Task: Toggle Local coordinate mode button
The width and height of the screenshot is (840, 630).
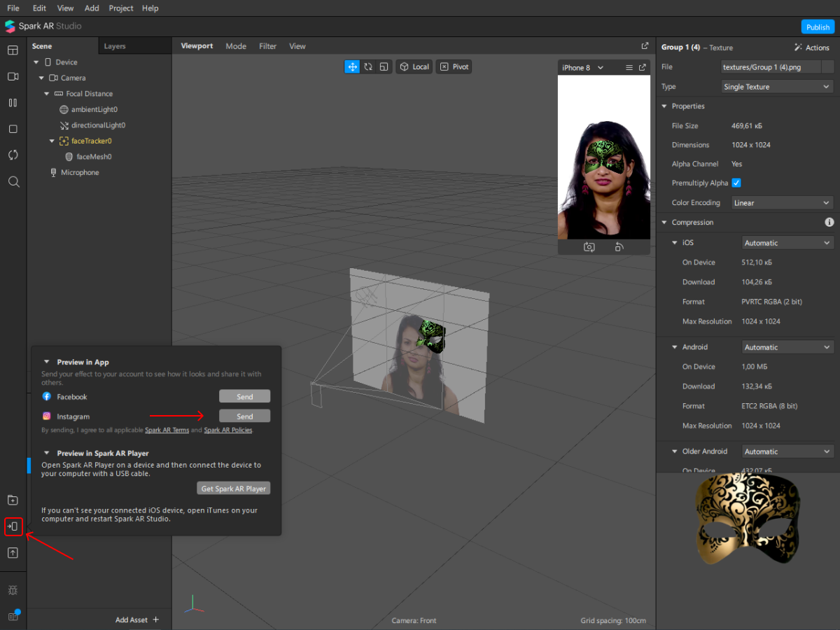Action: pyautogui.click(x=414, y=66)
